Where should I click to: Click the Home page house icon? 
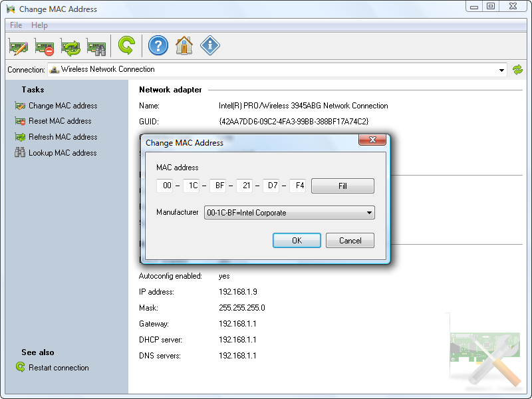184,46
